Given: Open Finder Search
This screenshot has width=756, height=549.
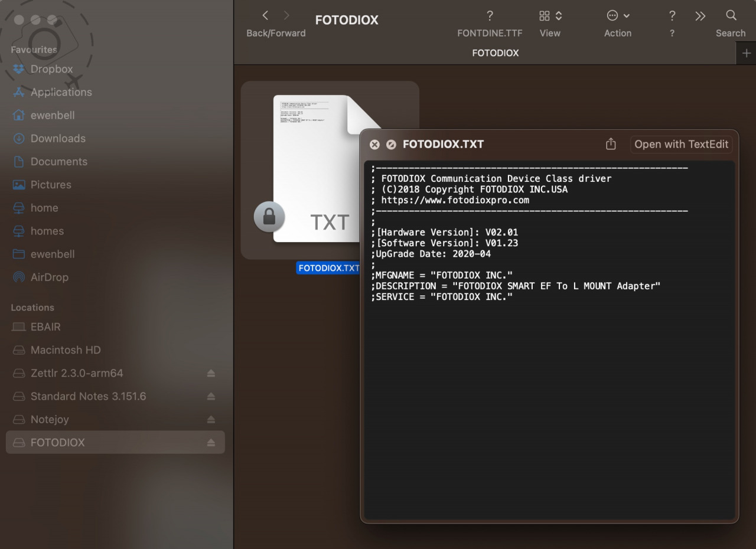Looking at the screenshot, I should [x=731, y=16].
